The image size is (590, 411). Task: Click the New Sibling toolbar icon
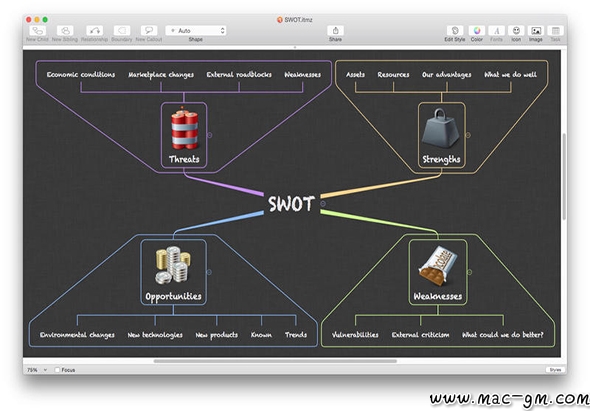point(65,30)
